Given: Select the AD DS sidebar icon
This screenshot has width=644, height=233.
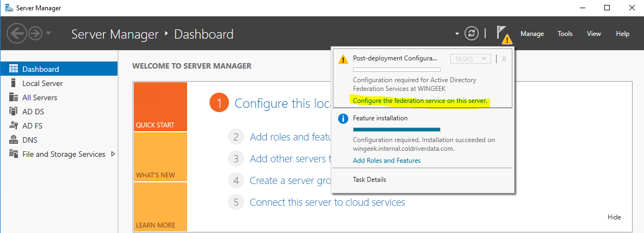Looking at the screenshot, I should [x=14, y=112].
